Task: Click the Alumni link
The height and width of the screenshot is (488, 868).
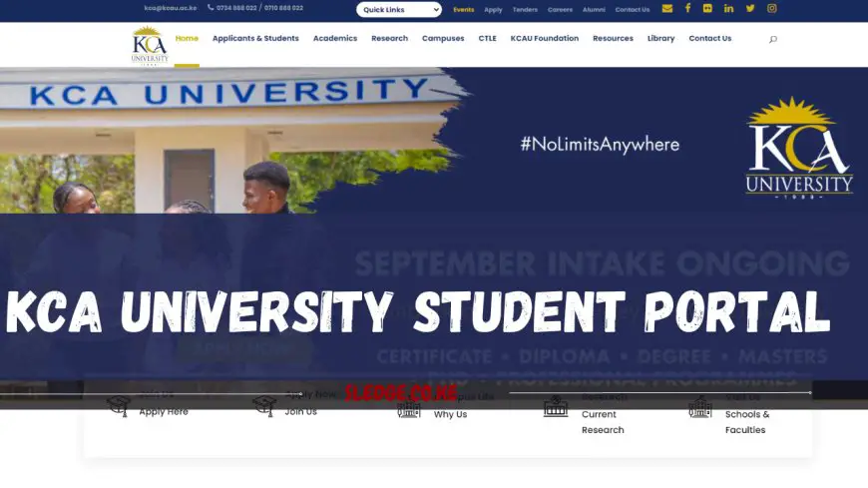Action: coord(594,9)
